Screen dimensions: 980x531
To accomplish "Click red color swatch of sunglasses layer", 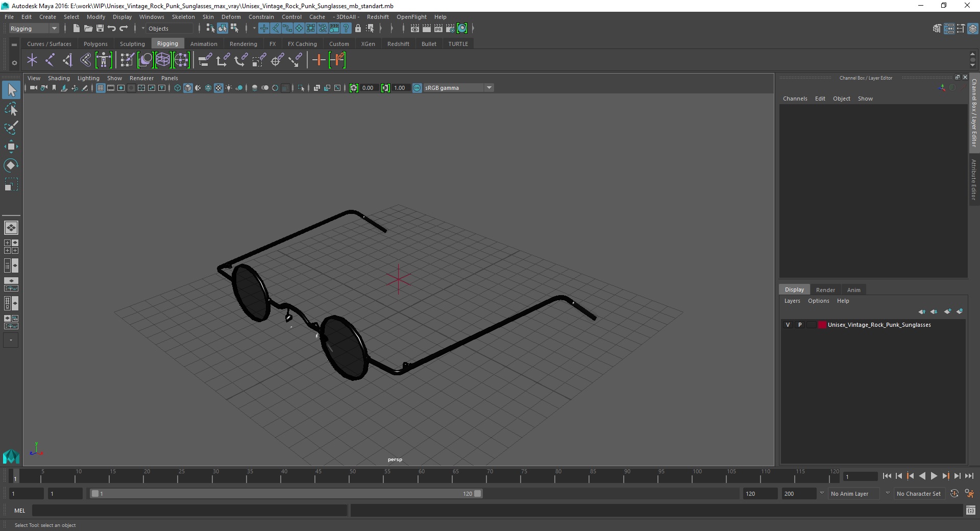I will [x=822, y=325].
